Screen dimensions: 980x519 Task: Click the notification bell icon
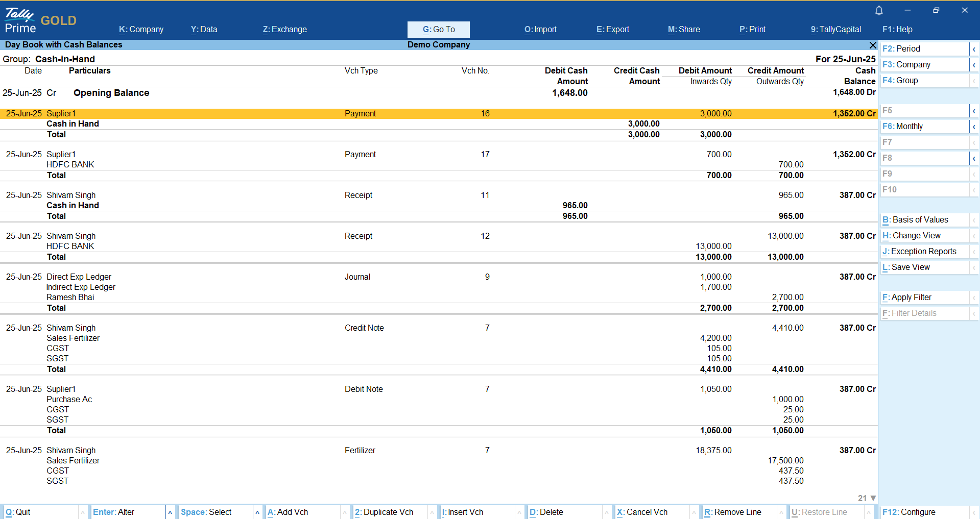(x=879, y=11)
